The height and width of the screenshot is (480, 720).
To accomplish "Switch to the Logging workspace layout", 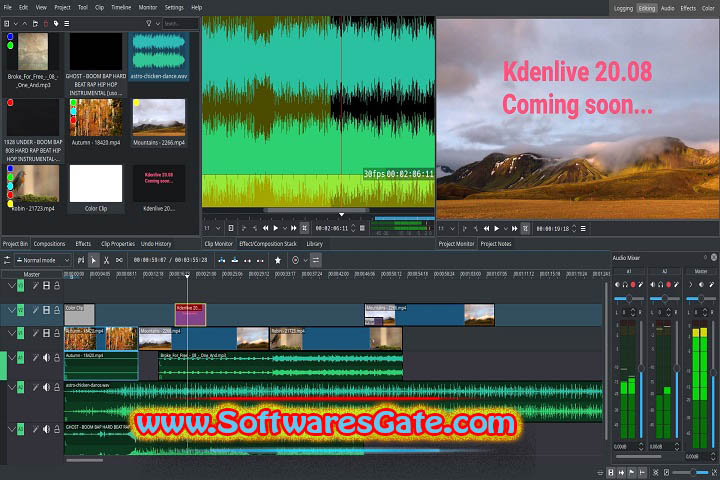I will tap(624, 8).
